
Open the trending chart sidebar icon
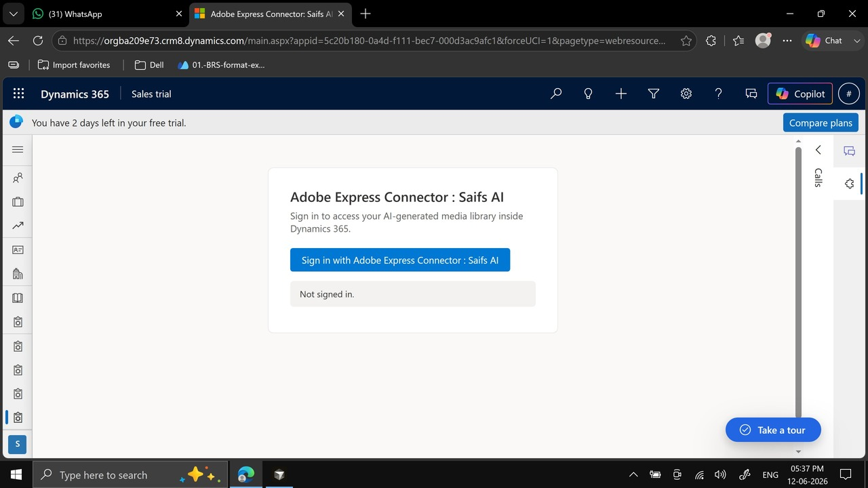click(18, 226)
